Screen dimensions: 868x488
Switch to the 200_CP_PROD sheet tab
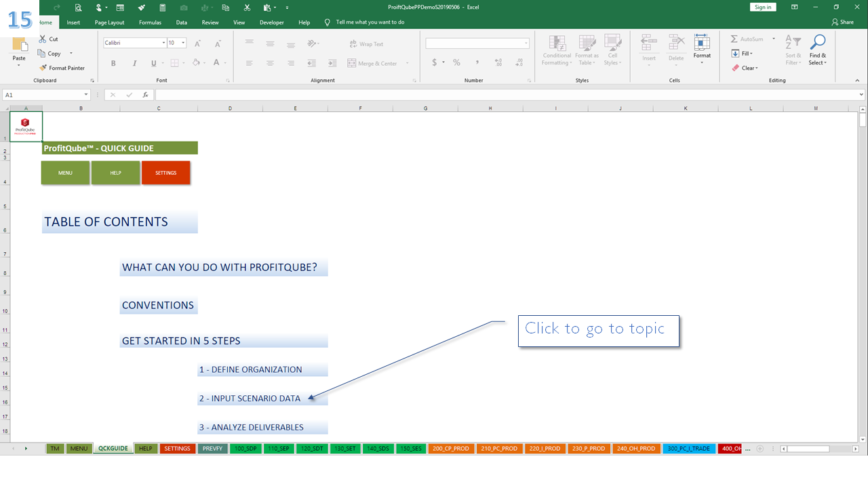[451, 449]
